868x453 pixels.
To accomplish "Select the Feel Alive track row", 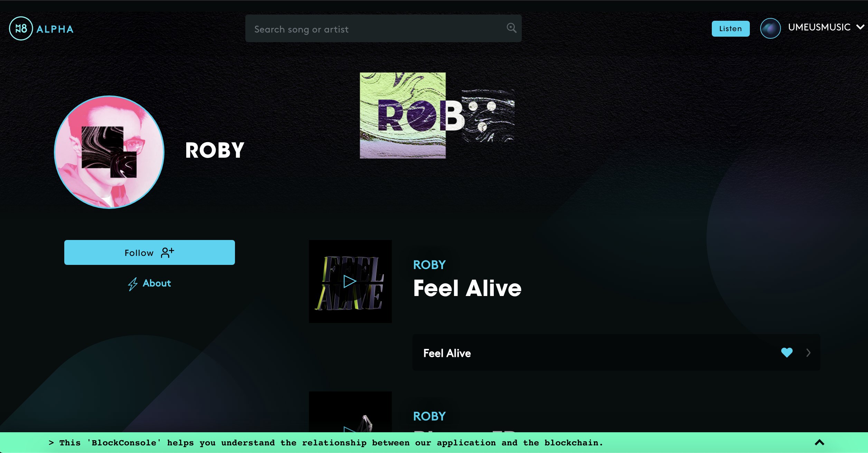I will coord(616,352).
